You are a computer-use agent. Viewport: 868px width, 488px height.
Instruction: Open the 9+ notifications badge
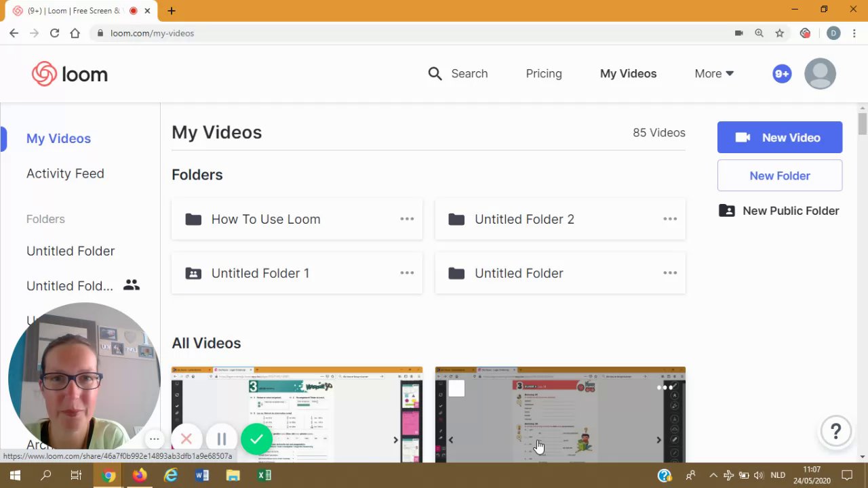point(782,74)
